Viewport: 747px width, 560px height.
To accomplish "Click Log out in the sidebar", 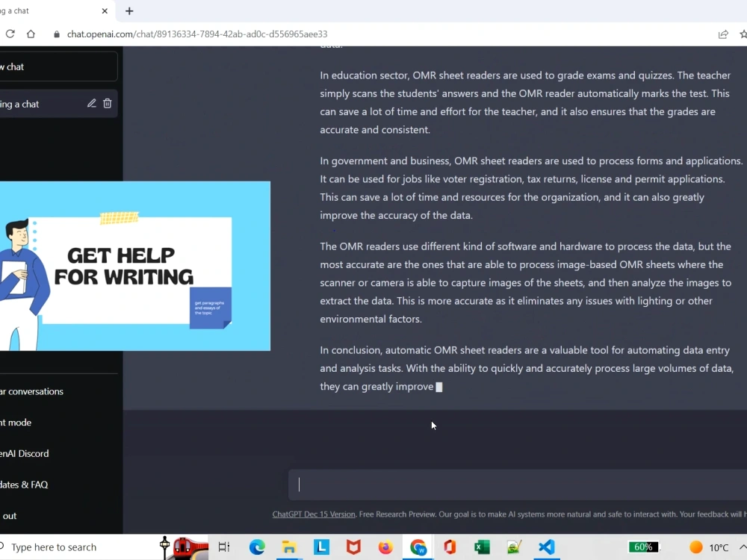I will point(9,516).
